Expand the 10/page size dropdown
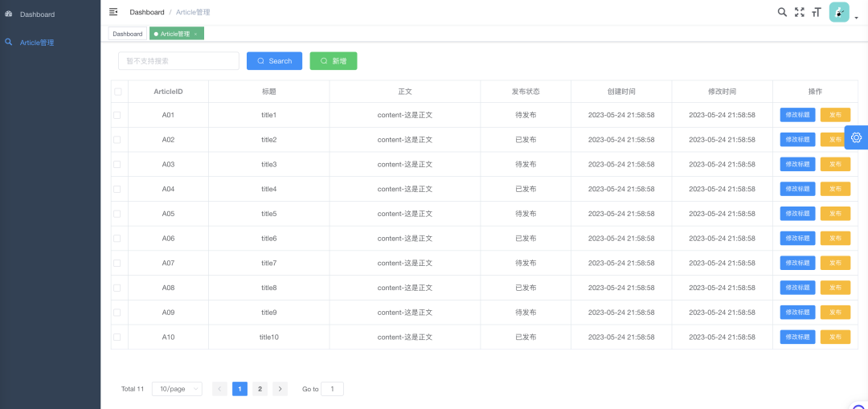Viewport: 868px width, 409px height. (x=177, y=389)
